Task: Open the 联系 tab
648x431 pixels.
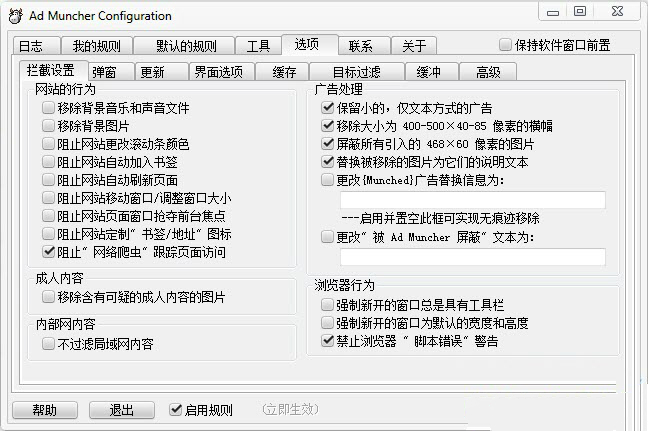Action: coord(364,46)
